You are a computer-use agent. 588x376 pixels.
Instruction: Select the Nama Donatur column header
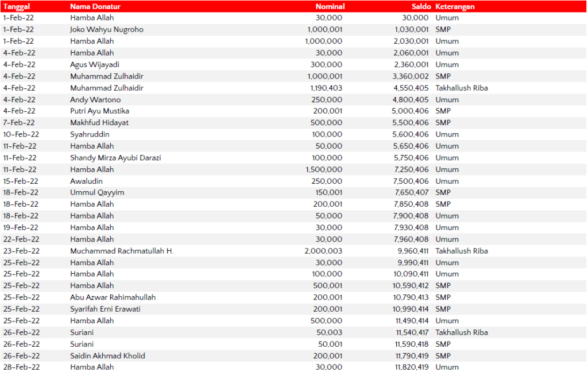95,6
